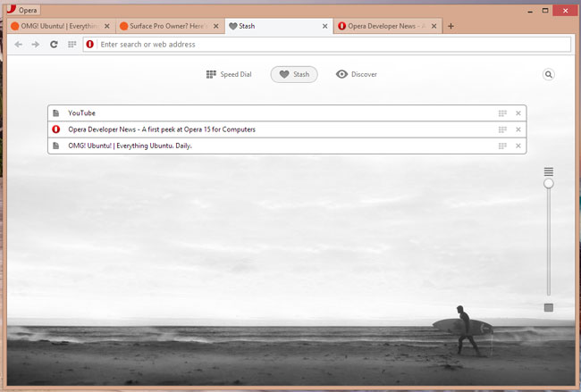Maximize the Opera window
This screenshot has height=392, width=581.
(545, 11)
